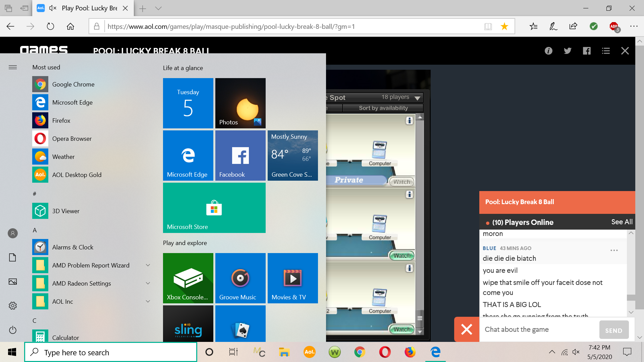Click the game info icon in header
Viewport: 644px width, 362px height.
pos(548,51)
